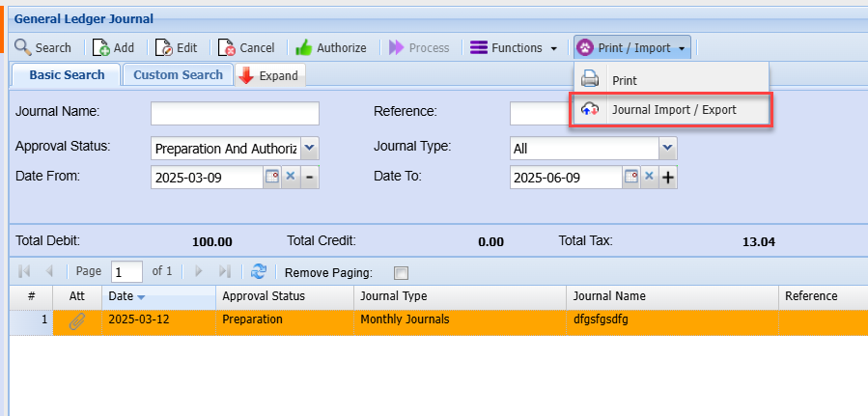Refresh the journal grid

[x=259, y=271]
